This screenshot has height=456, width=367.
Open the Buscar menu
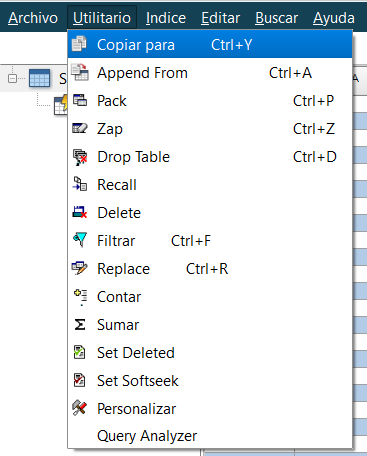(x=276, y=18)
